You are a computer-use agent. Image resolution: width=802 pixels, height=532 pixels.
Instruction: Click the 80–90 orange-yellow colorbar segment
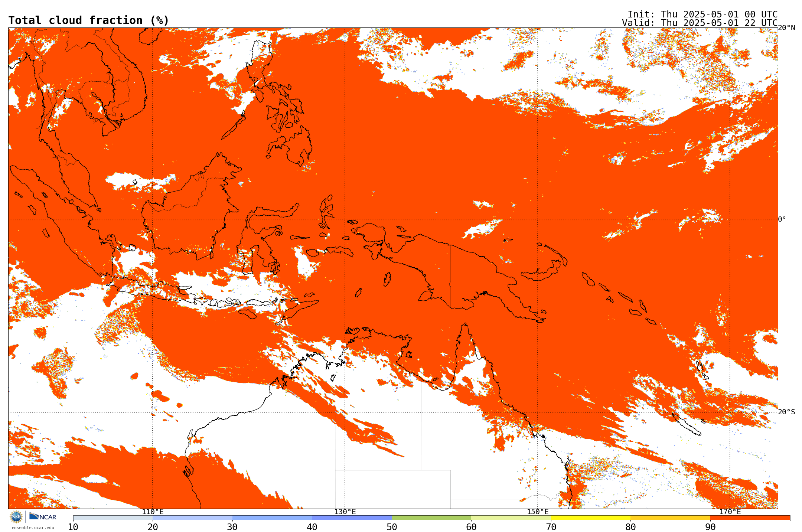[x=670, y=518]
